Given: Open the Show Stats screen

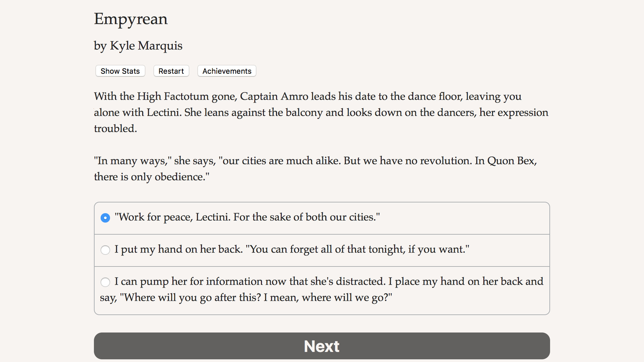Looking at the screenshot, I should tap(120, 71).
